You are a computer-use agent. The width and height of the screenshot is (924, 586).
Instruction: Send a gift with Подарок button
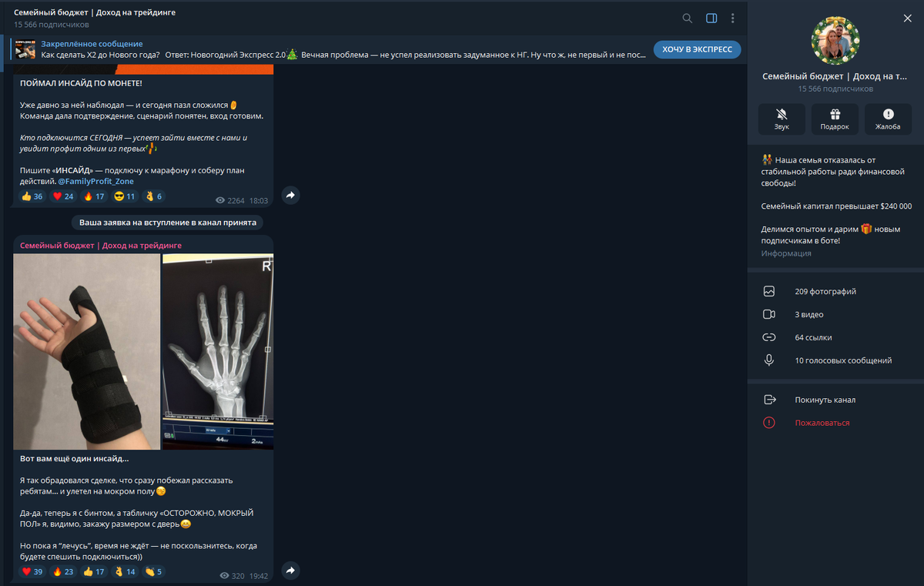[x=835, y=119]
